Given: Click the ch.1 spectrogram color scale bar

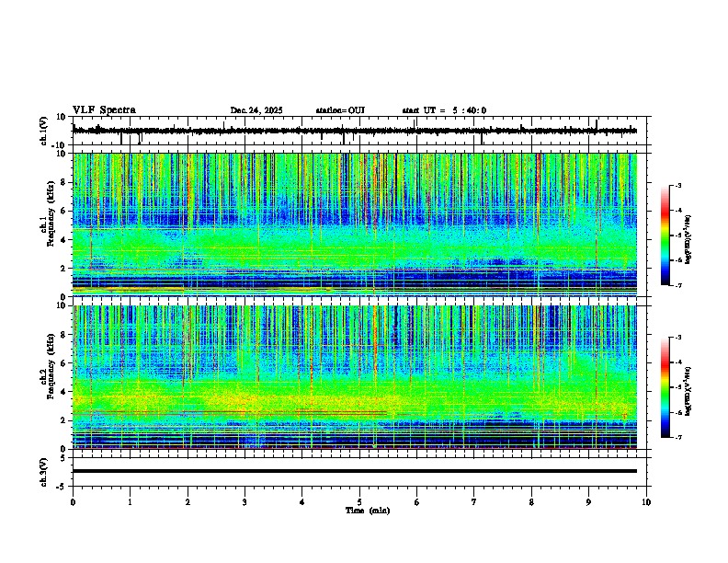Looking at the screenshot, I should 665,236.
